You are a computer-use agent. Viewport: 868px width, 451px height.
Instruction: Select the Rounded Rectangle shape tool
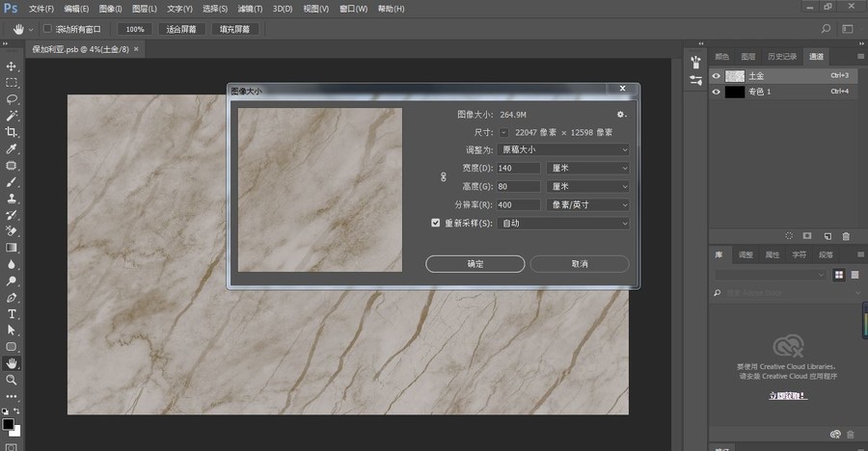11,347
